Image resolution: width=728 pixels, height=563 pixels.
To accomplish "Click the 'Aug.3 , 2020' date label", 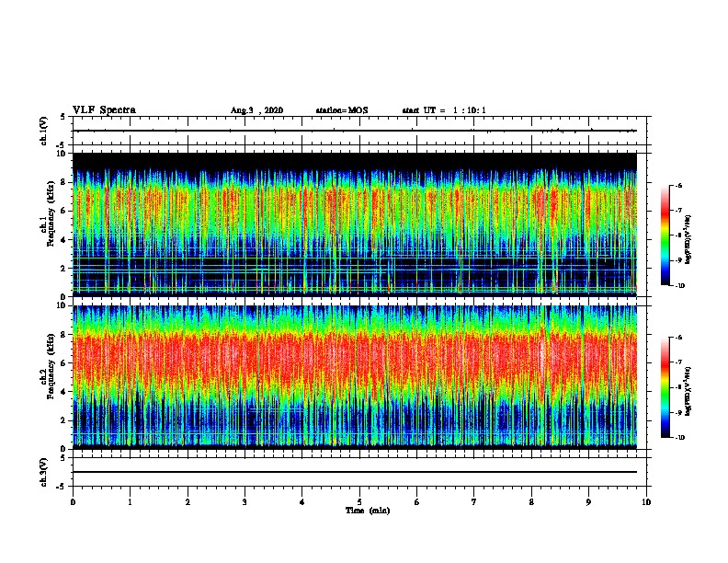I will point(256,110).
